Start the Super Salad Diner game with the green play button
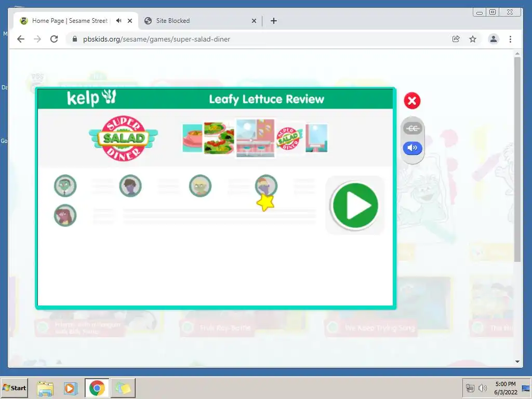The height and width of the screenshot is (399, 532). (355, 206)
